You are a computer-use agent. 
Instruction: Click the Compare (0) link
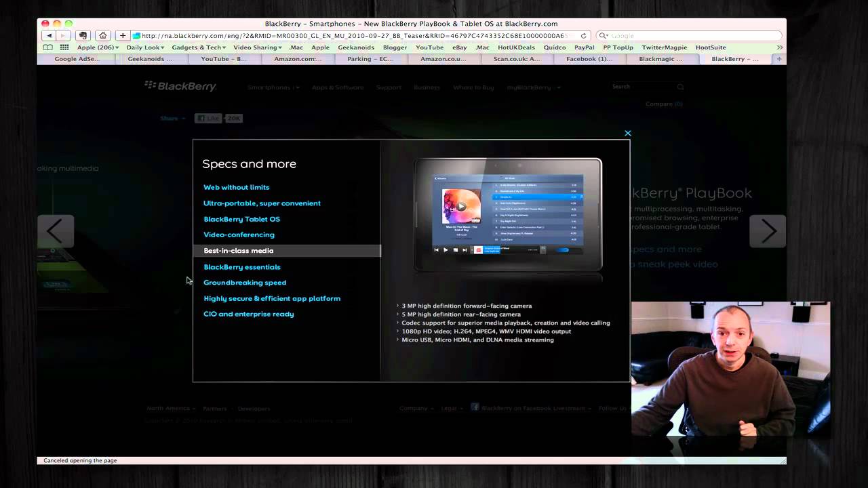(x=664, y=104)
